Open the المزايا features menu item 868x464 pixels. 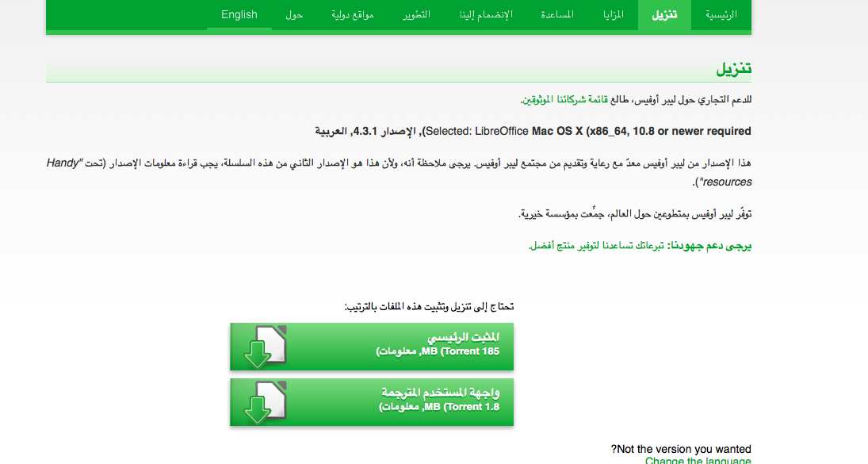pos(614,15)
